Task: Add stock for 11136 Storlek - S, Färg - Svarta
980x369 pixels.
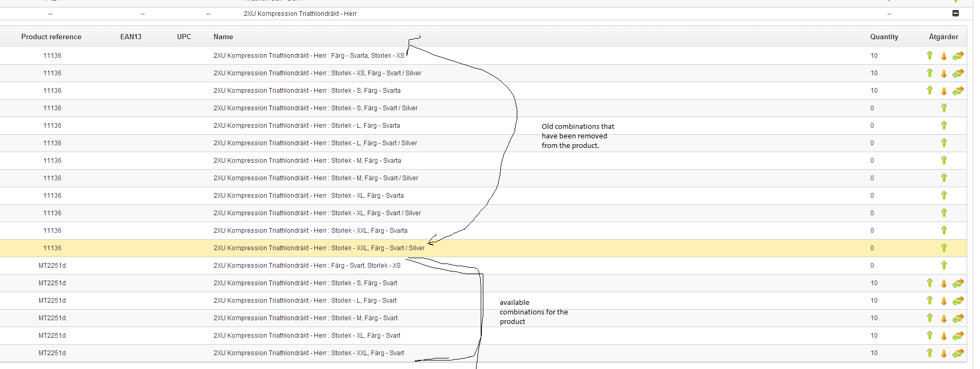Action: click(x=930, y=90)
